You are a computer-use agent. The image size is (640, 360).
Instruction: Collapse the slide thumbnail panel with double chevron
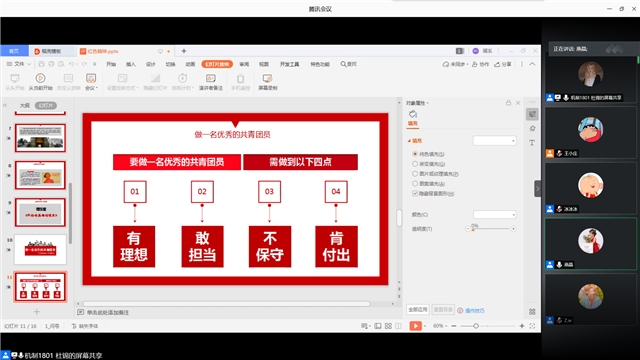click(5, 105)
